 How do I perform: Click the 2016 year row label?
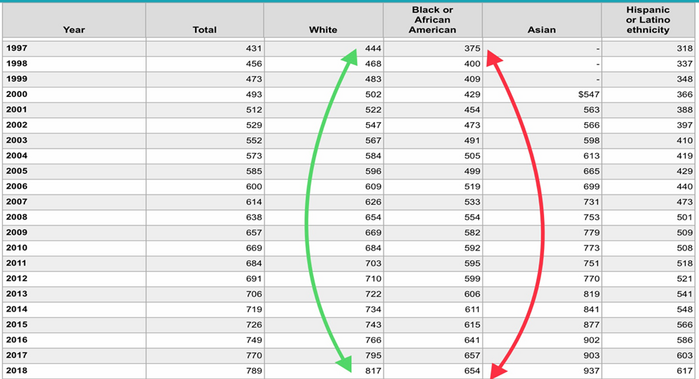[16, 340]
